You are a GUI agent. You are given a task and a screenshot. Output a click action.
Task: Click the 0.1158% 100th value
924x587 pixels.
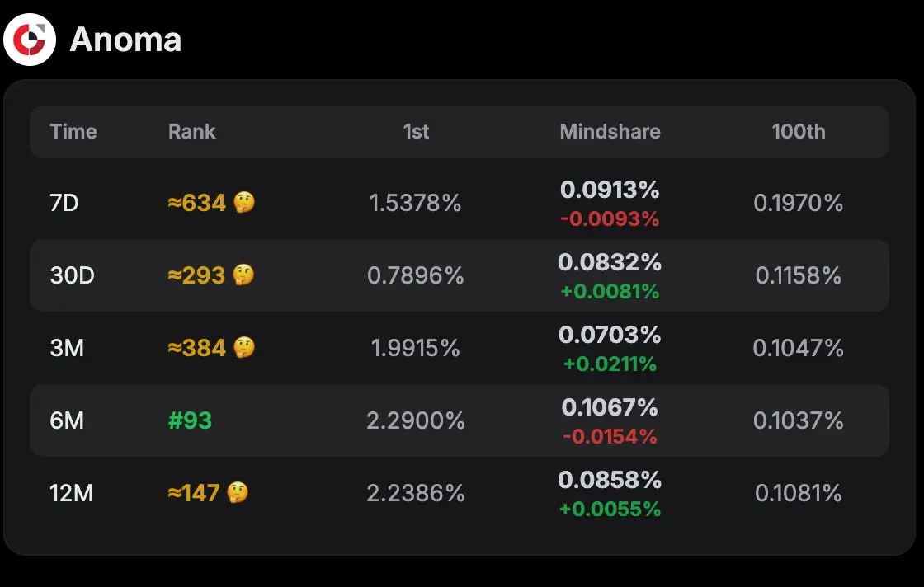[x=799, y=275]
